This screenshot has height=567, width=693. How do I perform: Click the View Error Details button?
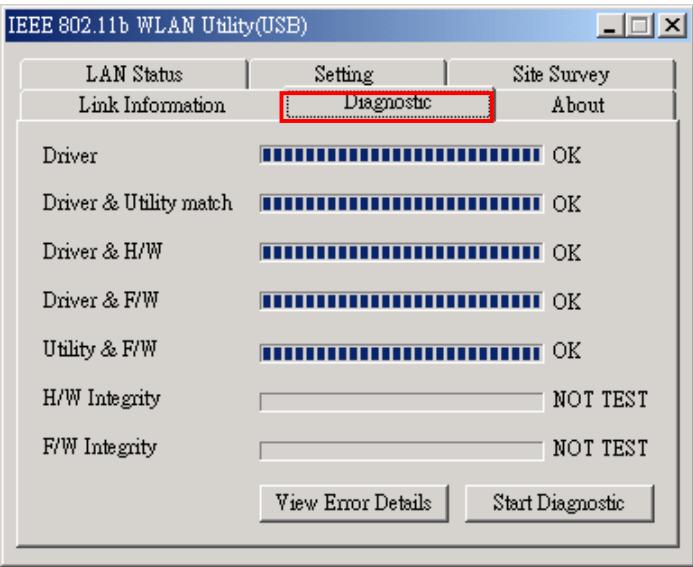354,503
